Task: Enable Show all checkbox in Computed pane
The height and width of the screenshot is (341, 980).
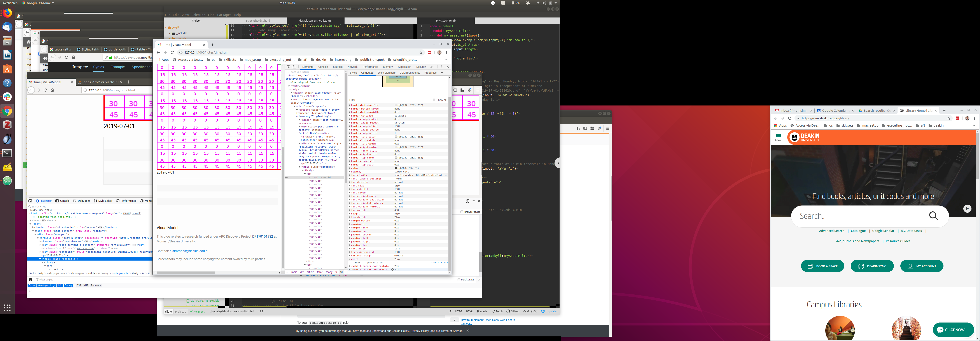Action: [x=434, y=100]
